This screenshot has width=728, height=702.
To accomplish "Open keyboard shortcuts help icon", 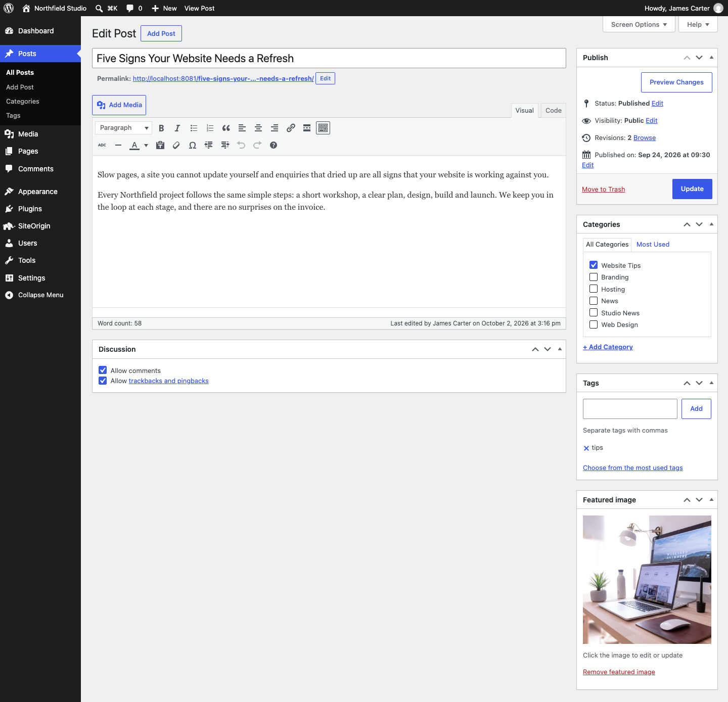I will (x=274, y=145).
